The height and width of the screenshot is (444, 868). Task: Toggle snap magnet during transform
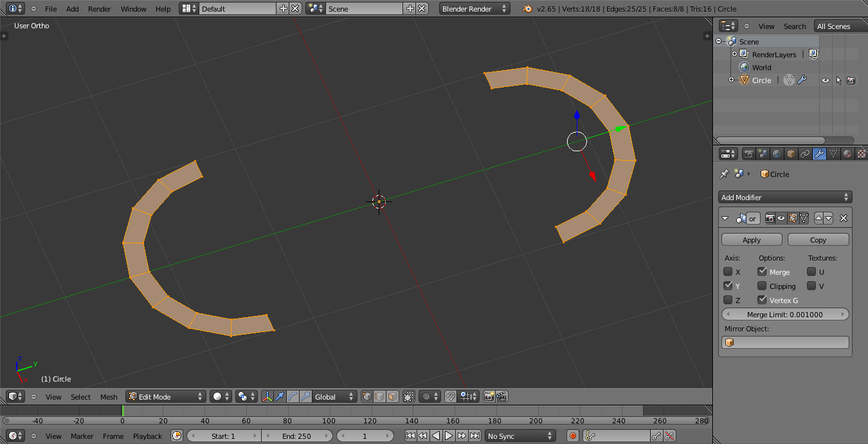point(451,396)
